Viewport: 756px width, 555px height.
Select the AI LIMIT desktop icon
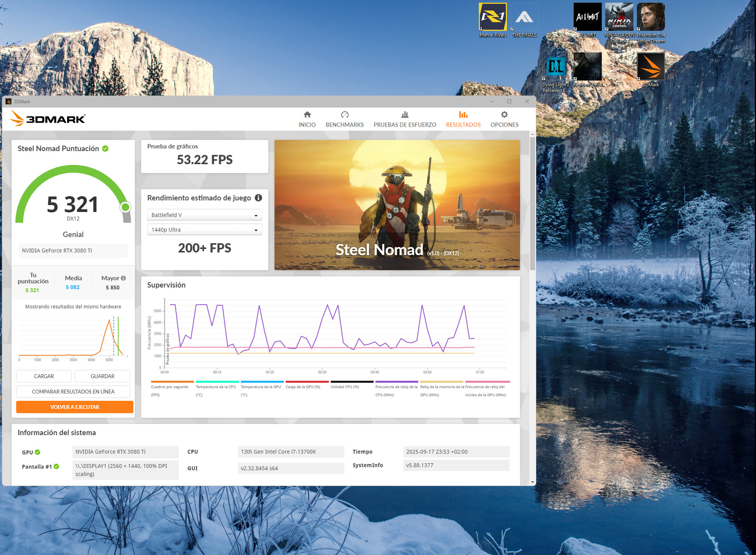click(x=587, y=21)
